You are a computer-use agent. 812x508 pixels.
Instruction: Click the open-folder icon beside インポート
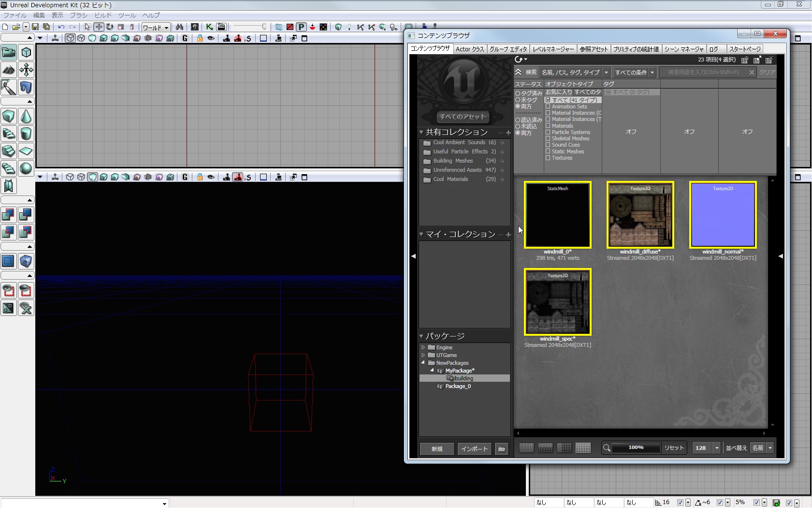coord(502,449)
